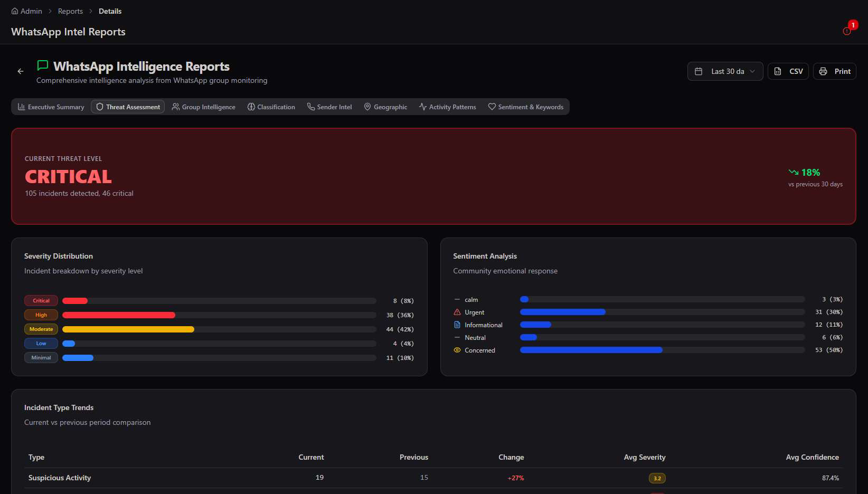This screenshot has height=494, width=868.
Task: Click the green chat bubble icon by title
Action: (43, 65)
